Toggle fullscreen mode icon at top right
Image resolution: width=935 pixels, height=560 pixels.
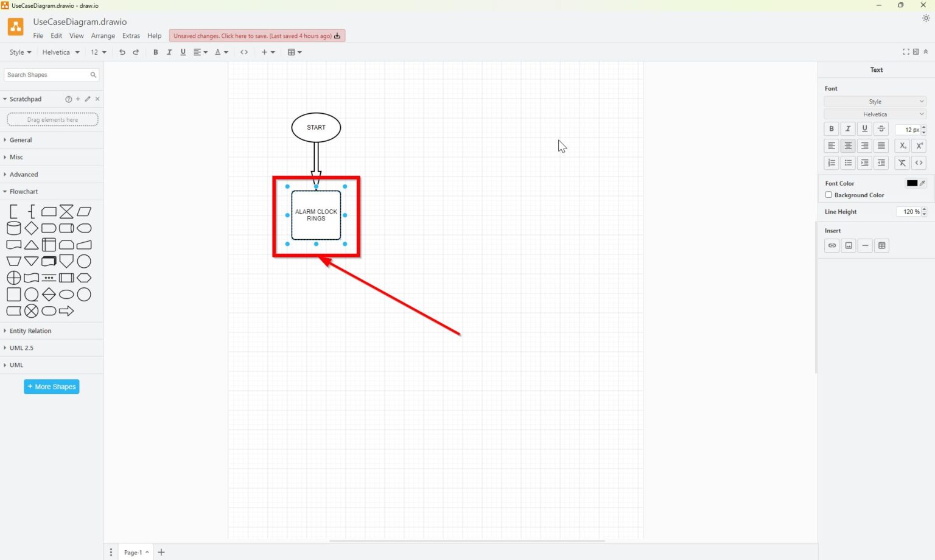pos(906,52)
